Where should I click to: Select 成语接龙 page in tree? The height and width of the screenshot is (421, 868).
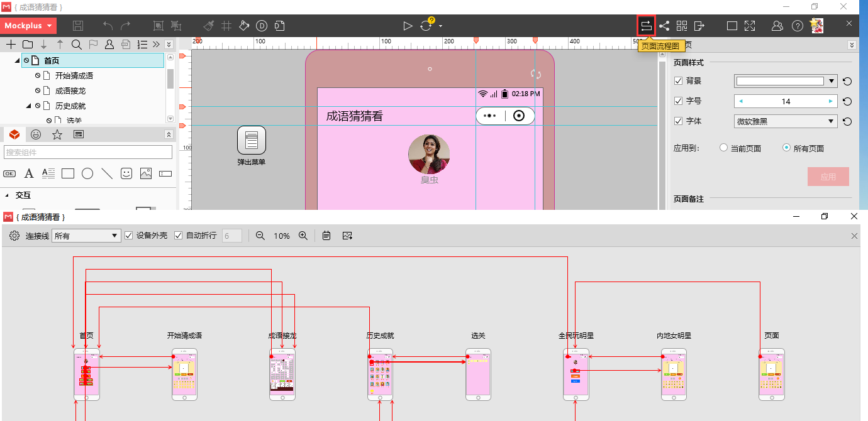[x=70, y=91]
